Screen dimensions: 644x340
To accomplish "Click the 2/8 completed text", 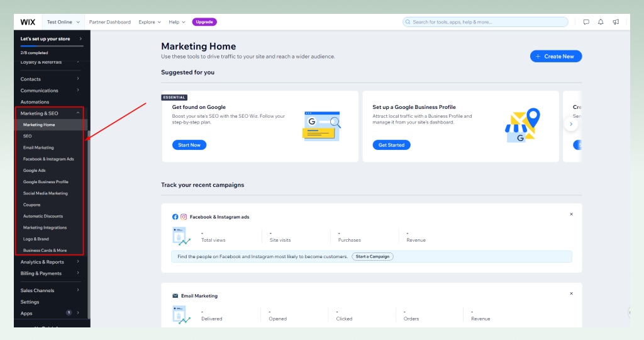I will 34,53.
